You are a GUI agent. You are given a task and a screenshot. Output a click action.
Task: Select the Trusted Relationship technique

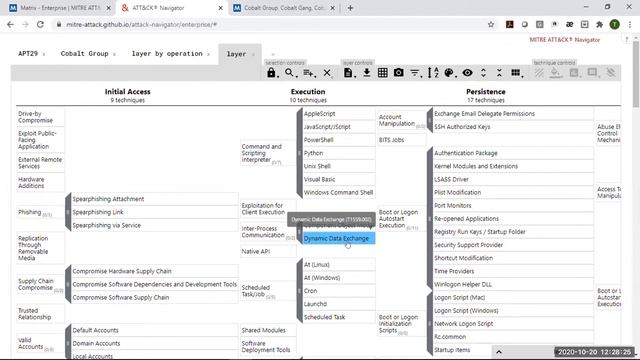tap(40, 314)
